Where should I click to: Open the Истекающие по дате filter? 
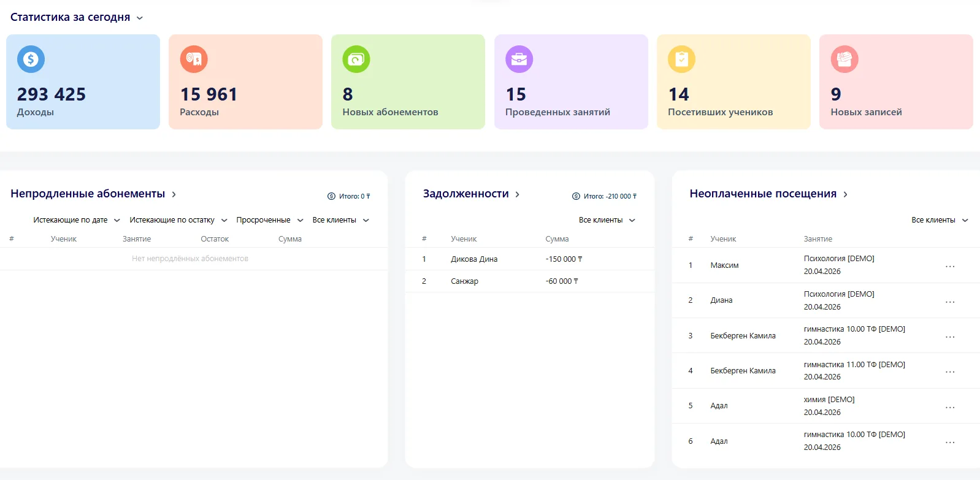tap(77, 220)
